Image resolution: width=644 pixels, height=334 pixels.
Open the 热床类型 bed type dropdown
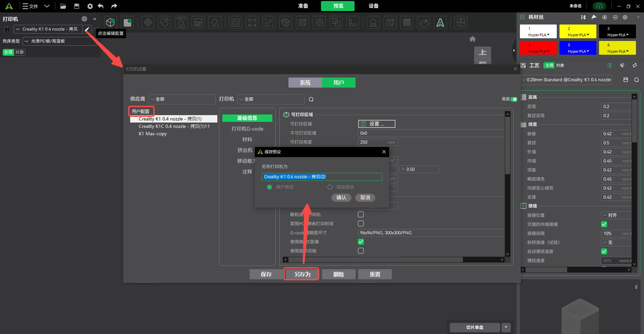click(60, 41)
